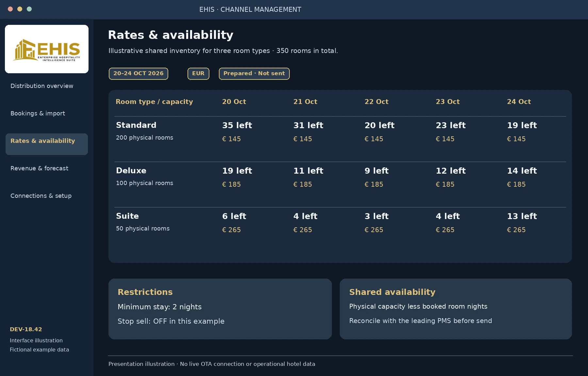Click Deluxe 14 left availability cell
Screen dimensions: 588x376
tap(522, 171)
